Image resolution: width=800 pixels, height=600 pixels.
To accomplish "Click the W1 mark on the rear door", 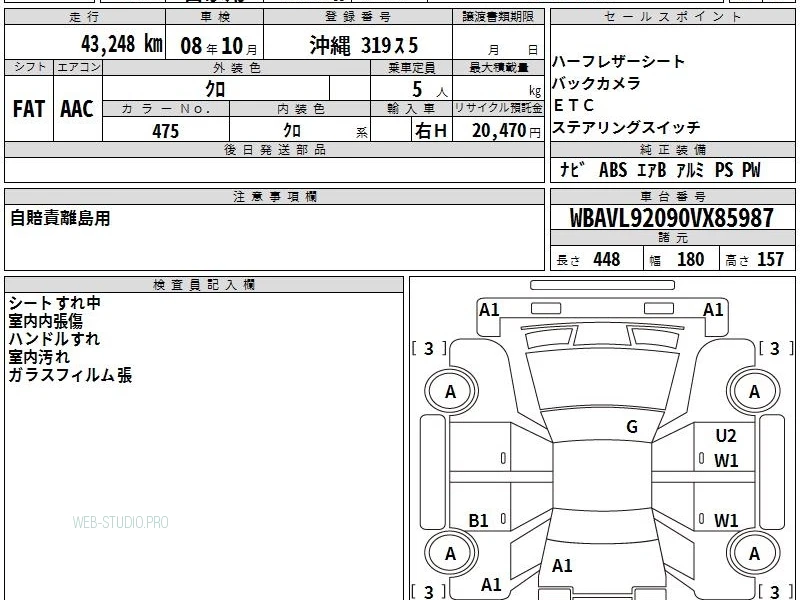I will click(x=726, y=520).
